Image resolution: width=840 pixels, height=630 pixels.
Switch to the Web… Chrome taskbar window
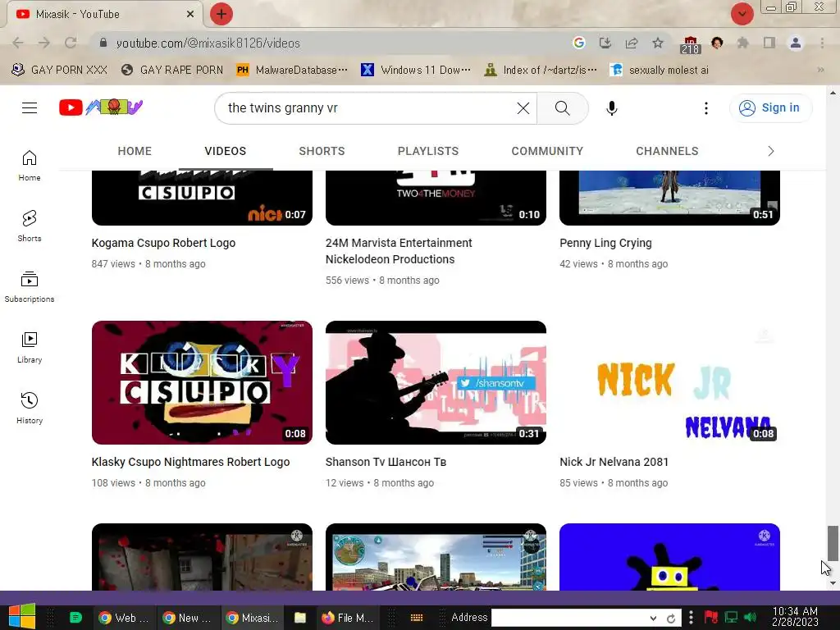pyautogui.click(x=125, y=618)
